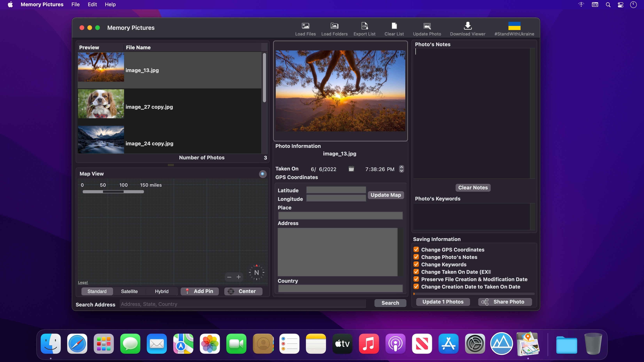Click the Taken On date value 6/6/2022
This screenshot has height=362, width=644.
(x=324, y=169)
